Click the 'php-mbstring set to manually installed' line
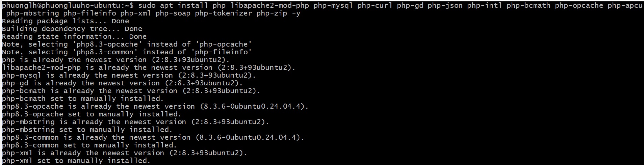This screenshot has width=644, height=165. [x=87, y=130]
